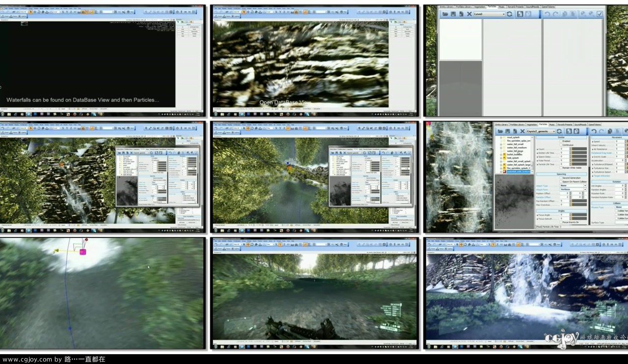Click the Particle Life Time slider bar
This screenshot has height=364, width=628.
click(579, 164)
